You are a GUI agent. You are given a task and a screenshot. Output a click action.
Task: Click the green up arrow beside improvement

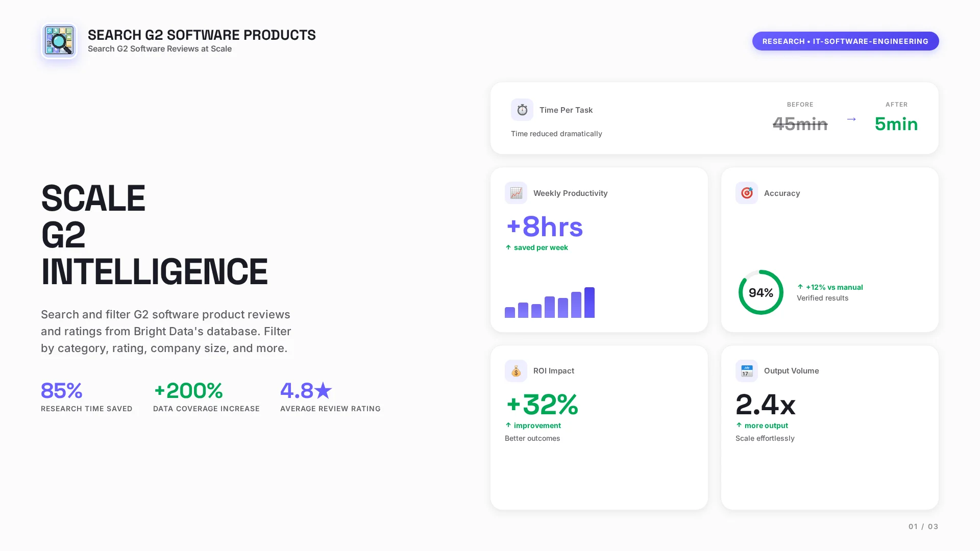click(508, 425)
